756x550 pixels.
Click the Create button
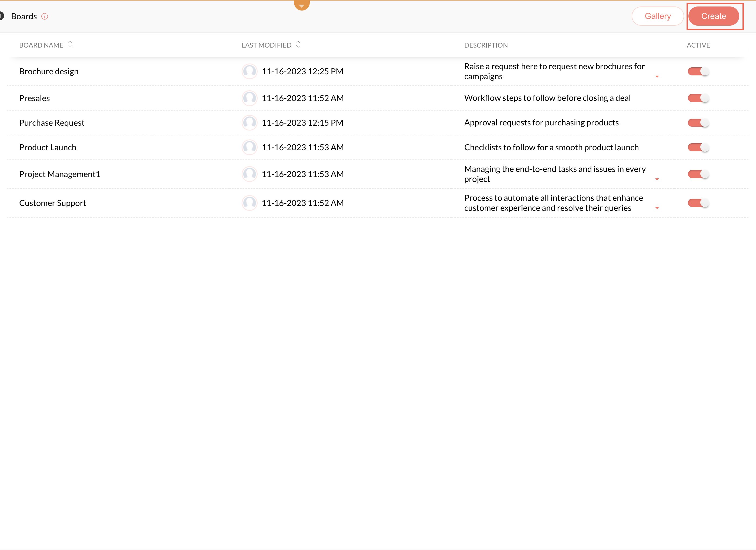pos(713,16)
